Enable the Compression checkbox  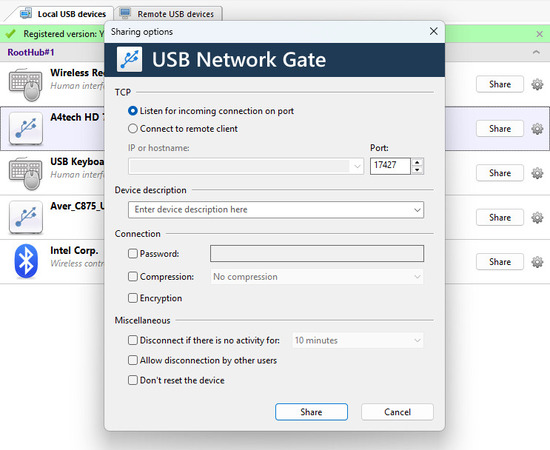[133, 277]
